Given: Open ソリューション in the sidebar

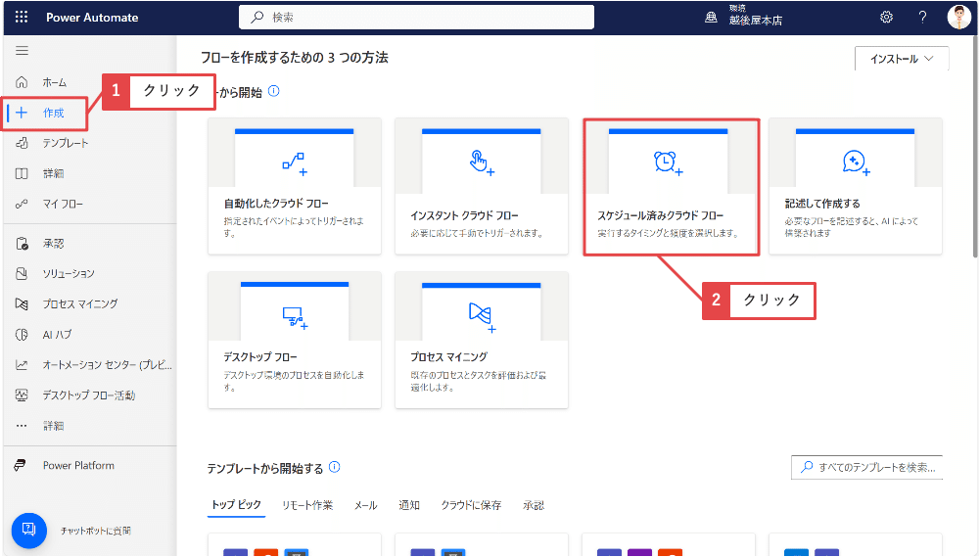Looking at the screenshot, I should click(69, 273).
